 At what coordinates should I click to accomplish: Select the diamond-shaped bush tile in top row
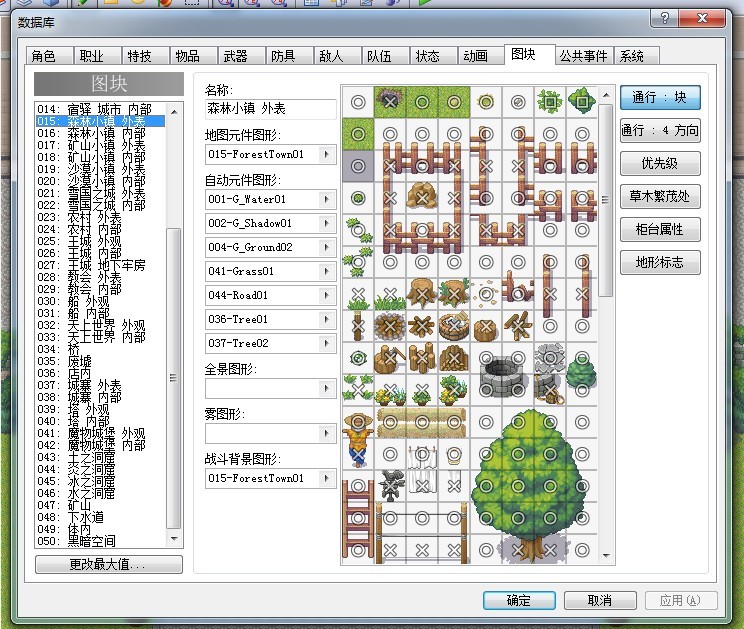582,102
